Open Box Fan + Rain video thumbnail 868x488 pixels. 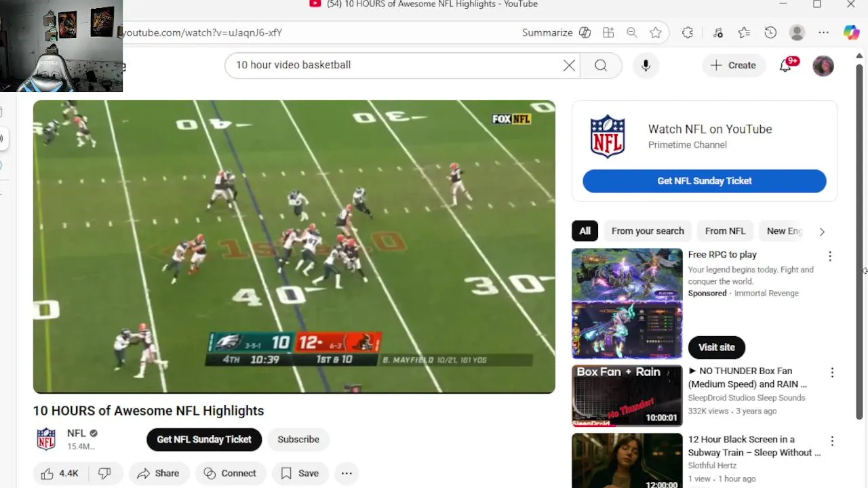point(627,396)
